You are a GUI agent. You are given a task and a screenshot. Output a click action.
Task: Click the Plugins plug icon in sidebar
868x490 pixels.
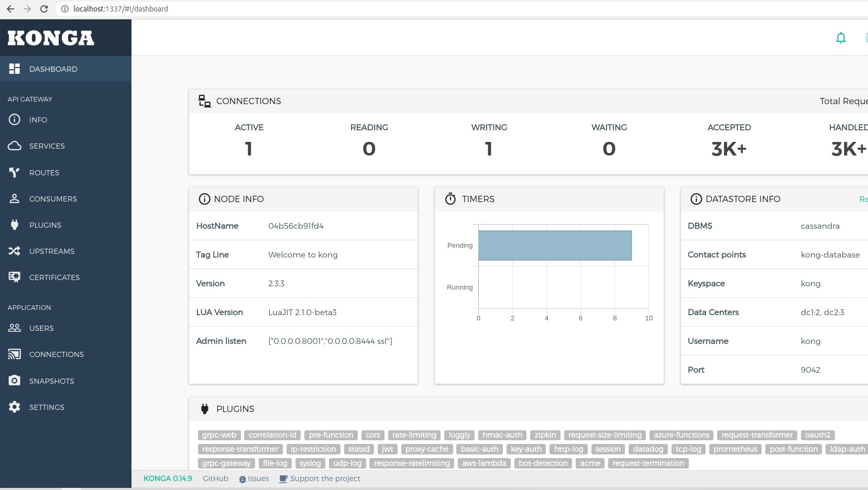[x=15, y=225]
